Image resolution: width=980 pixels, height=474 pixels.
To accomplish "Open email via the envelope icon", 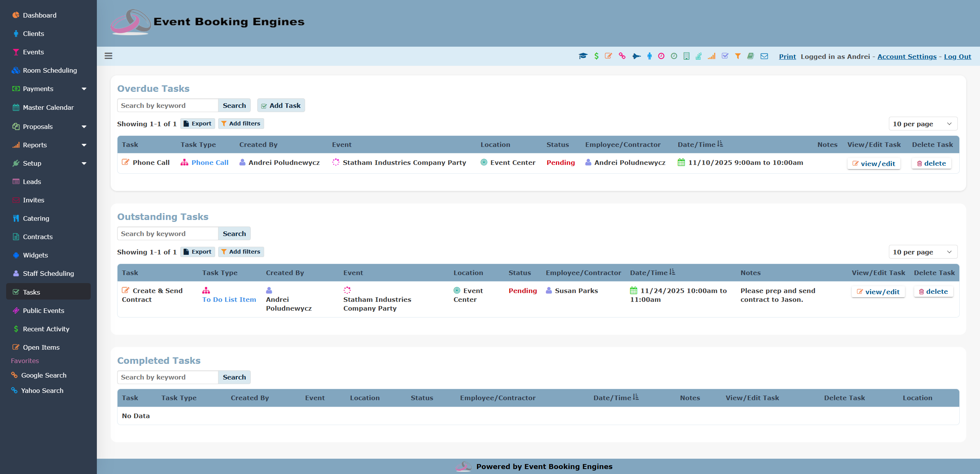I will coord(764,56).
